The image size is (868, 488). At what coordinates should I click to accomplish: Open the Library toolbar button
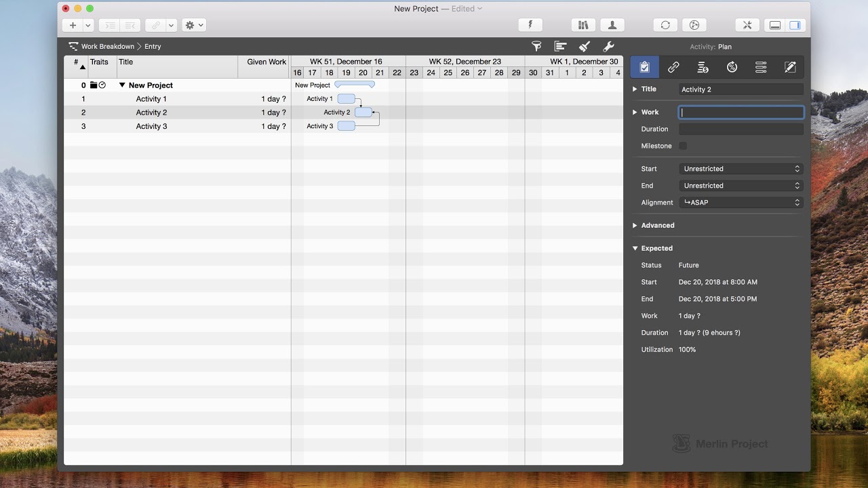pyautogui.click(x=583, y=25)
